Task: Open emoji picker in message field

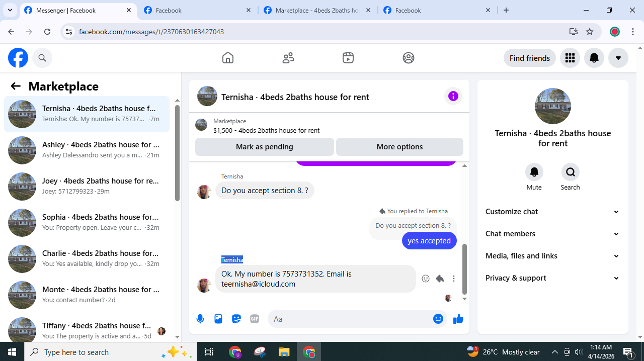Action: (x=438, y=319)
